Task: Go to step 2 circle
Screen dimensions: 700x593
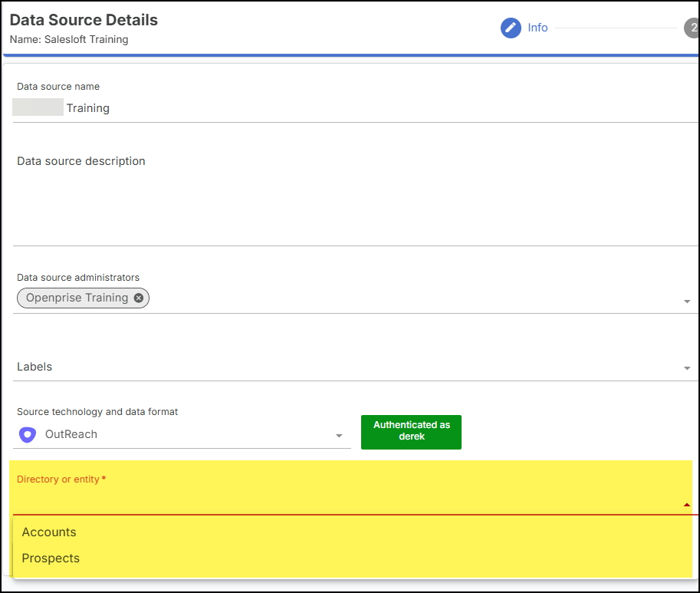Action: point(692,28)
